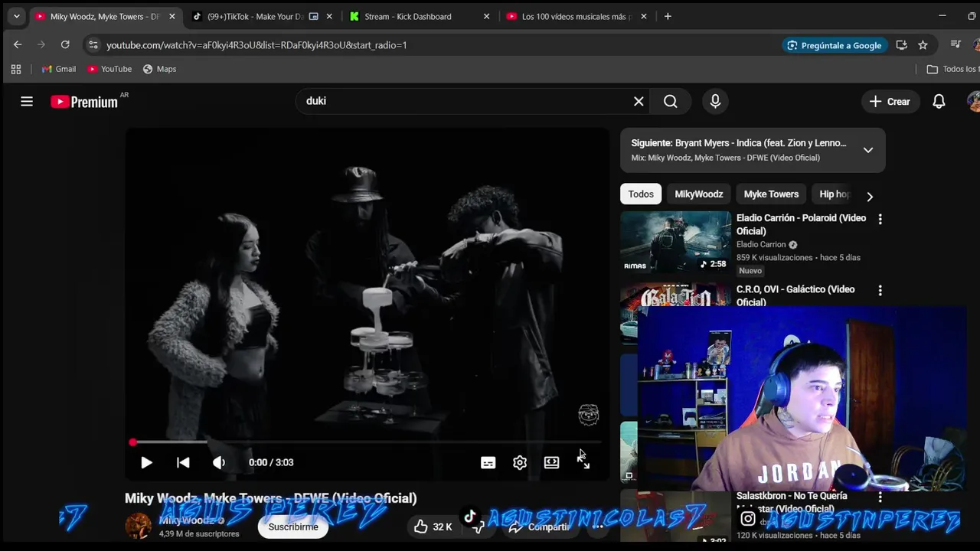The height and width of the screenshot is (551, 980).
Task: Open the MikyWoodz channel avatar
Action: click(x=139, y=527)
